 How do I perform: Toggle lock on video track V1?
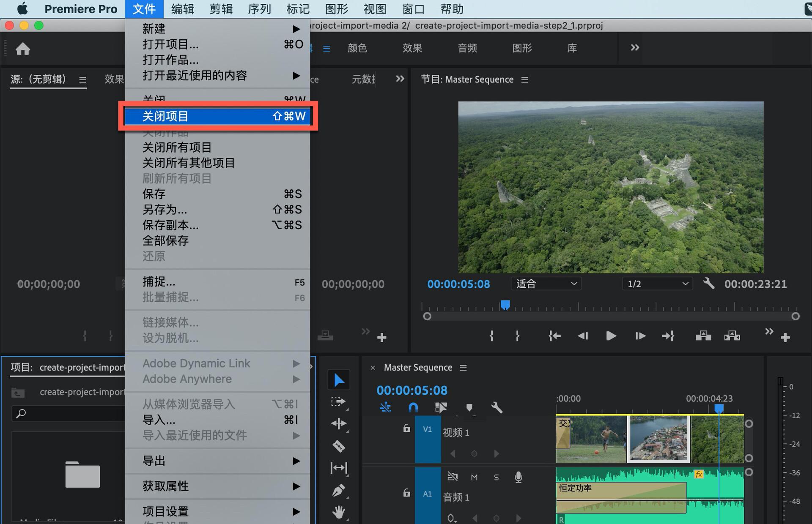406,428
